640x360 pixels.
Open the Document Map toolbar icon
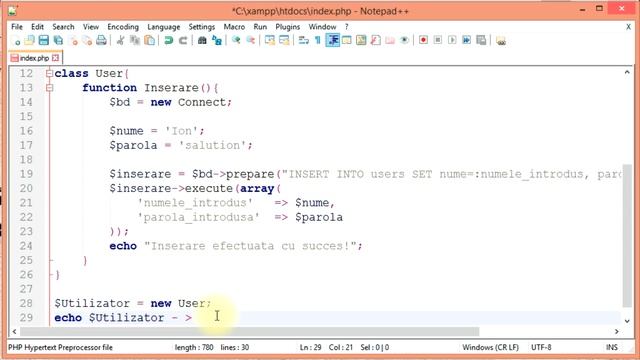[361, 40]
